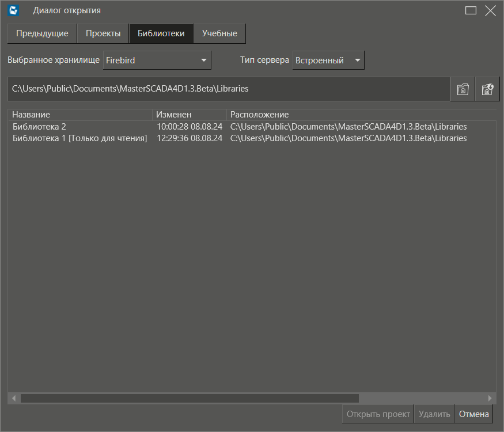Switch to the Предыдущие tab
The width and height of the screenshot is (504, 432).
[42, 33]
